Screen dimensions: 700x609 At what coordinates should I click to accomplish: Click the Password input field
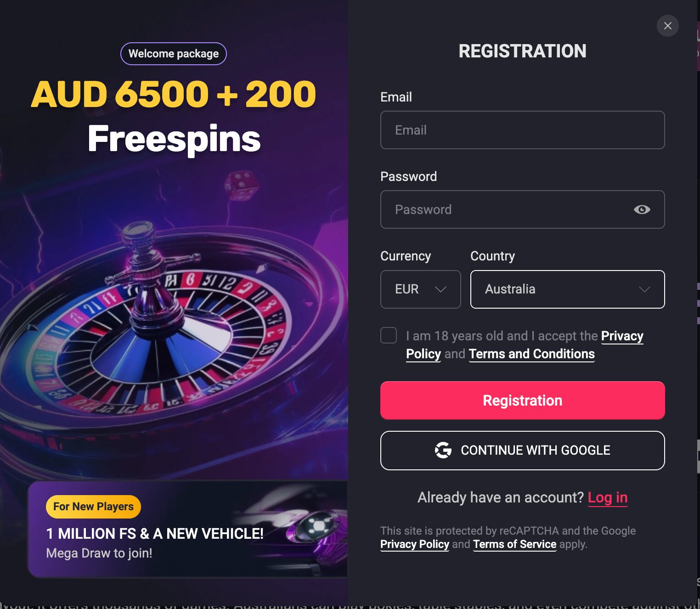(505, 209)
